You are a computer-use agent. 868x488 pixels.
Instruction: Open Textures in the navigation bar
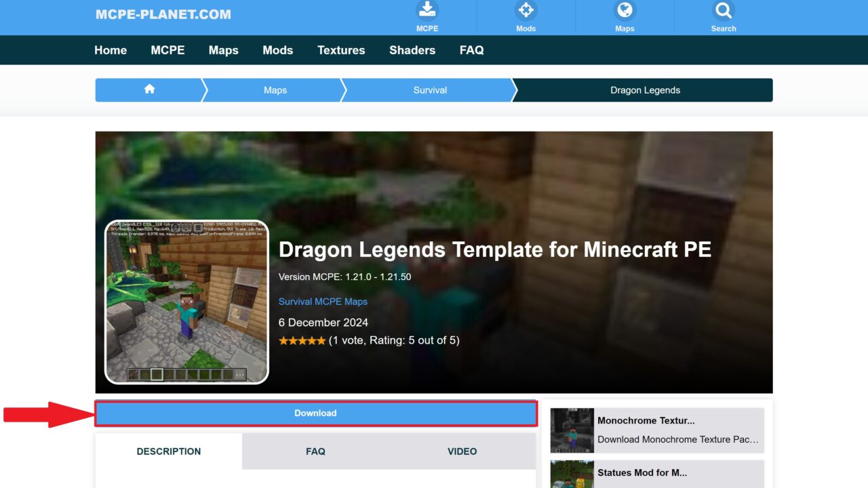tap(341, 50)
